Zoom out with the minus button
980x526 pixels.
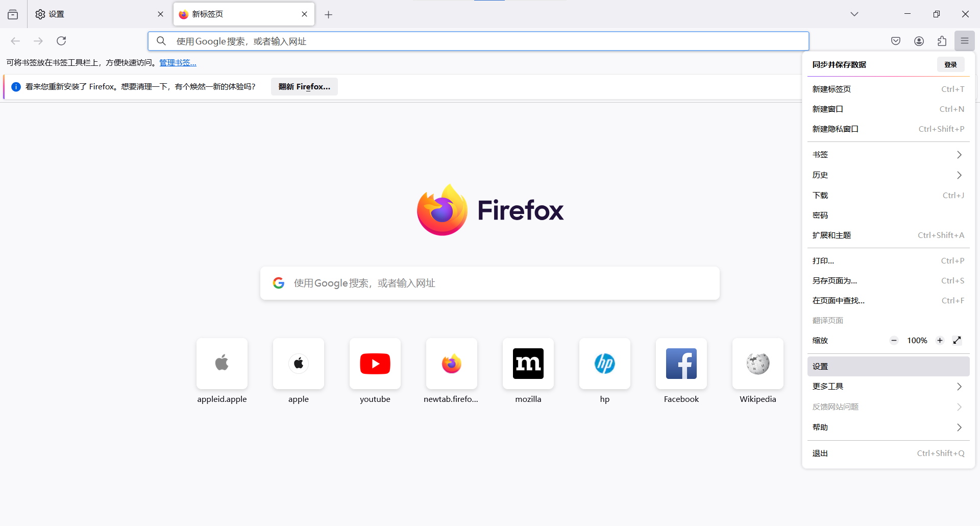pyautogui.click(x=894, y=340)
